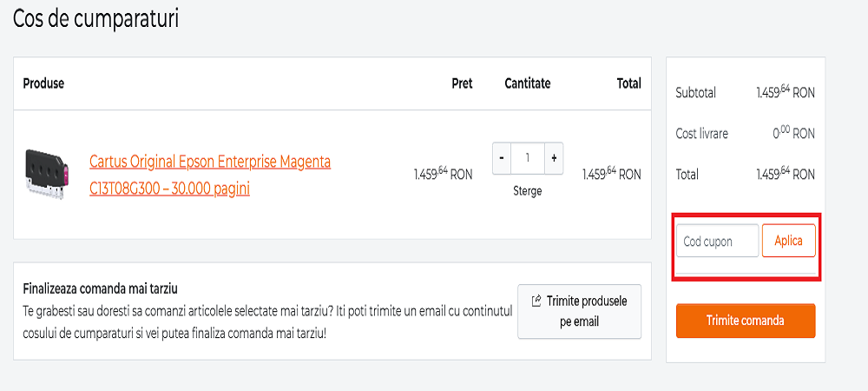Click the Cos de cumparaturi page heading
The height and width of the screenshot is (391, 868).
tap(95, 19)
